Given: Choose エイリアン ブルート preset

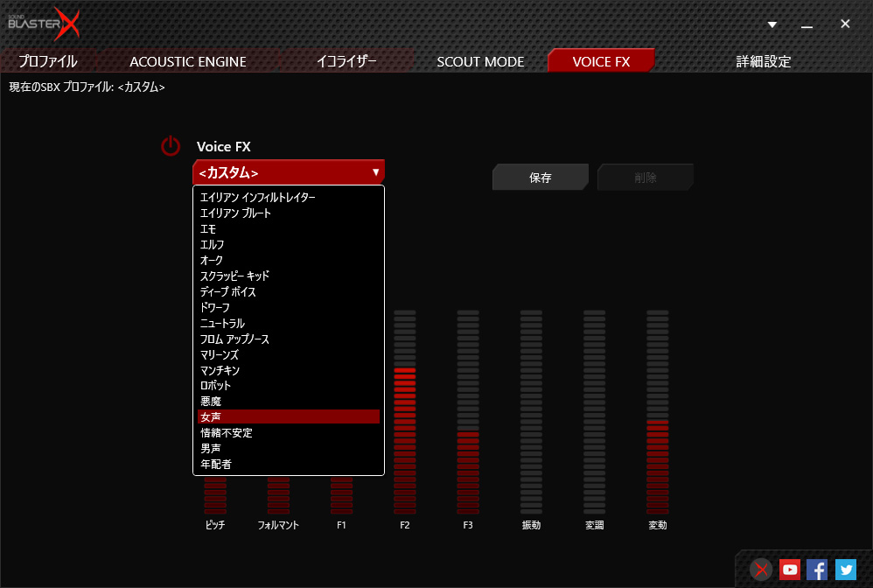Looking at the screenshot, I should [x=289, y=213].
